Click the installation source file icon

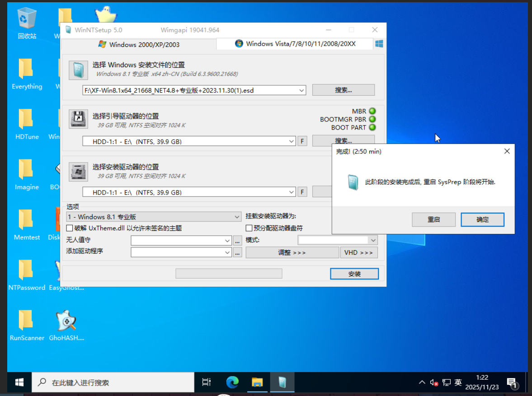coord(78,70)
